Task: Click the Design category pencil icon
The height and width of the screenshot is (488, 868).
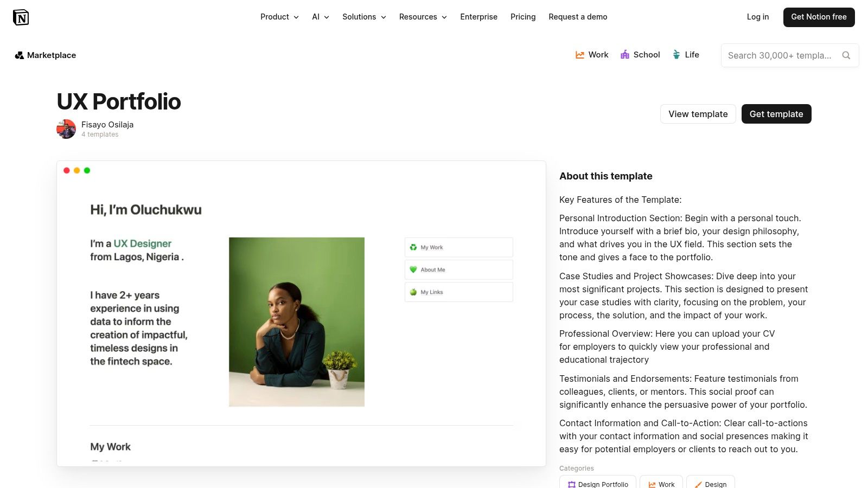Action: 698,485
